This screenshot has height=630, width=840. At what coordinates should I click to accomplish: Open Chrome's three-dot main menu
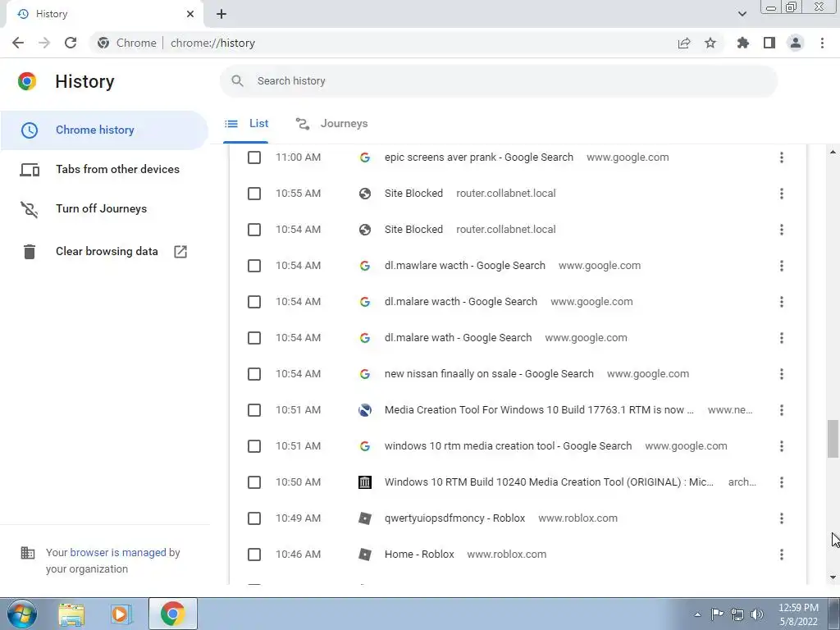coord(822,43)
